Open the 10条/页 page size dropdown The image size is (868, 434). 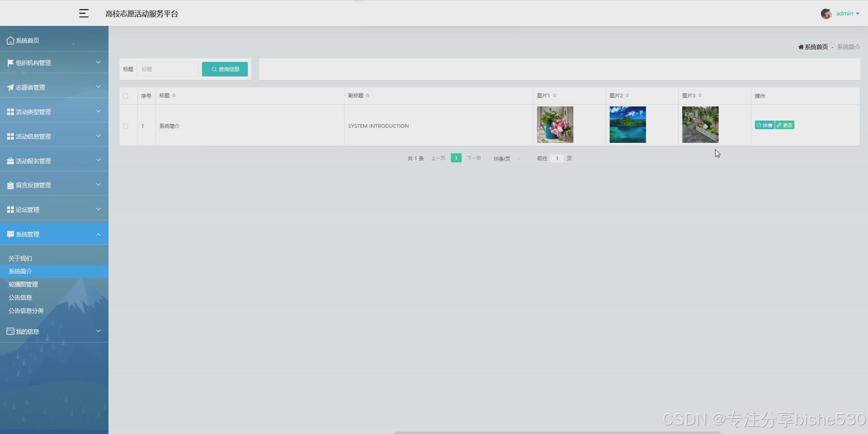pos(507,158)
